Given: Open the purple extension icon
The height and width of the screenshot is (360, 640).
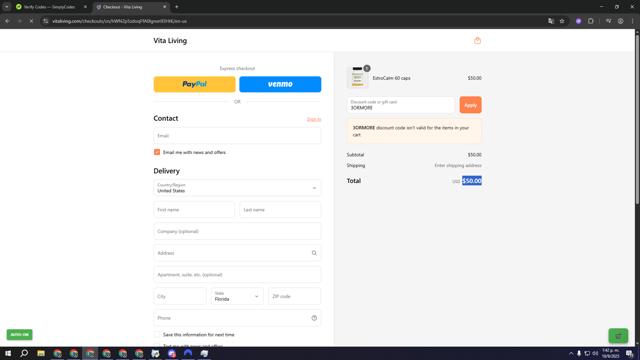Looking at the screenshot, I should click(x=578, y=21).
